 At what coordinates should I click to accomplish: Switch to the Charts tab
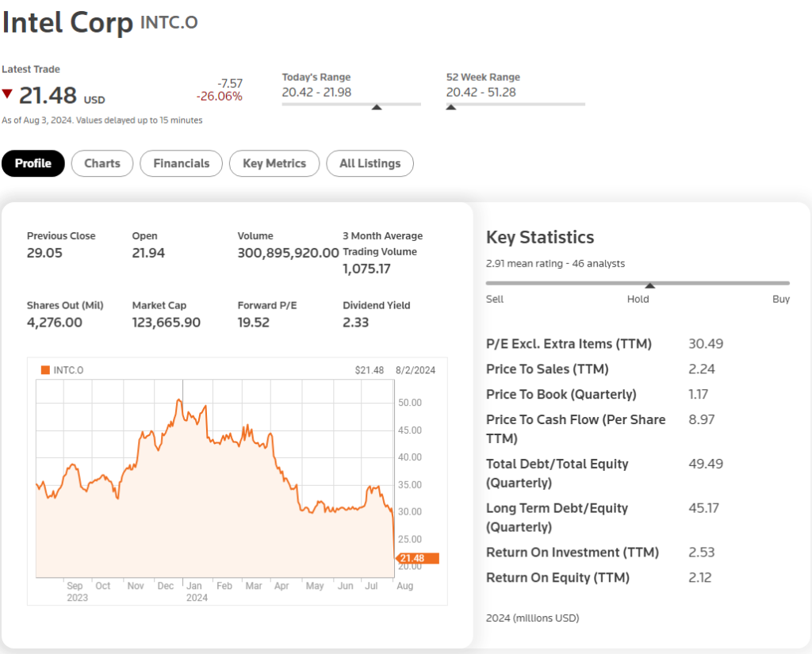(102, 163)
